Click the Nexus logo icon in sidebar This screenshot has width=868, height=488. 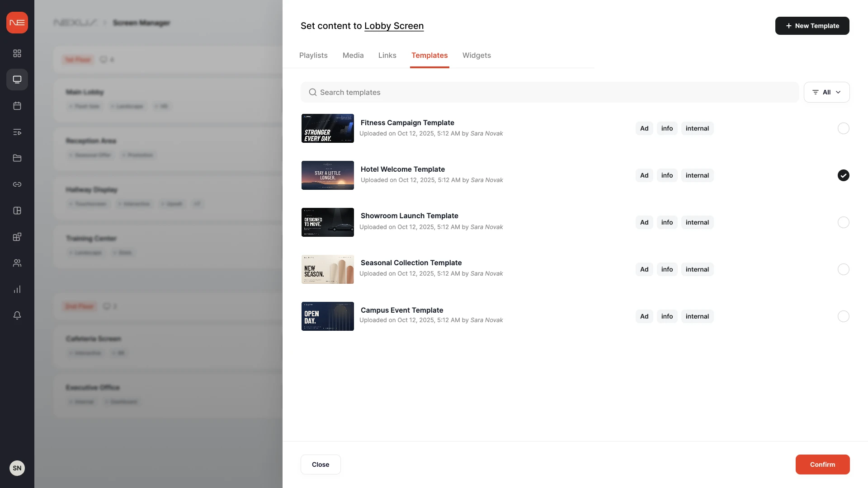coord(17,23)
